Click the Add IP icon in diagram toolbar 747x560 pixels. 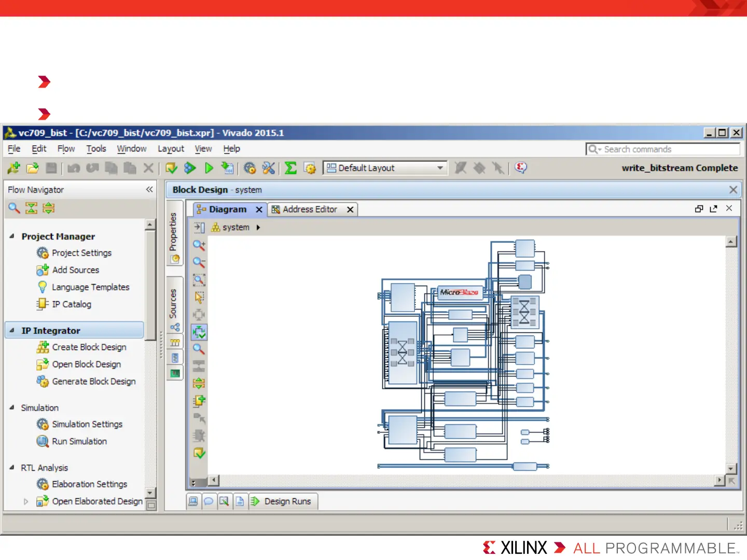pos(199,401)
